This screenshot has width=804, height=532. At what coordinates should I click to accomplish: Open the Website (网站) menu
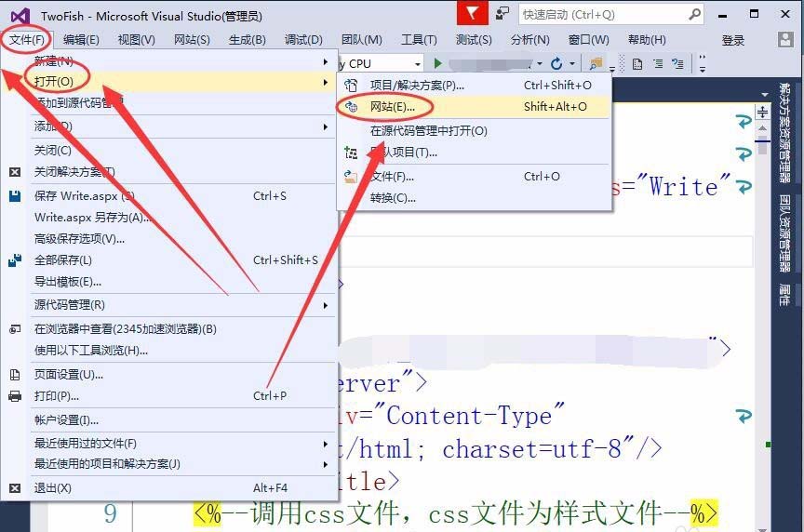coord(192,39)
